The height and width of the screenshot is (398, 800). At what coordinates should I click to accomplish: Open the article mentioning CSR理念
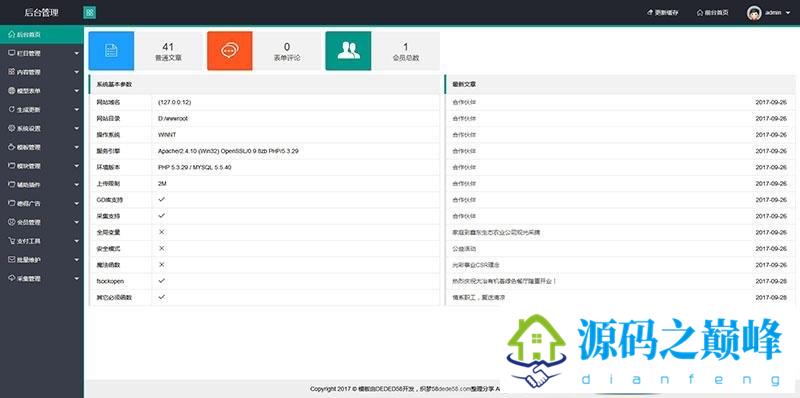(476, 265)
